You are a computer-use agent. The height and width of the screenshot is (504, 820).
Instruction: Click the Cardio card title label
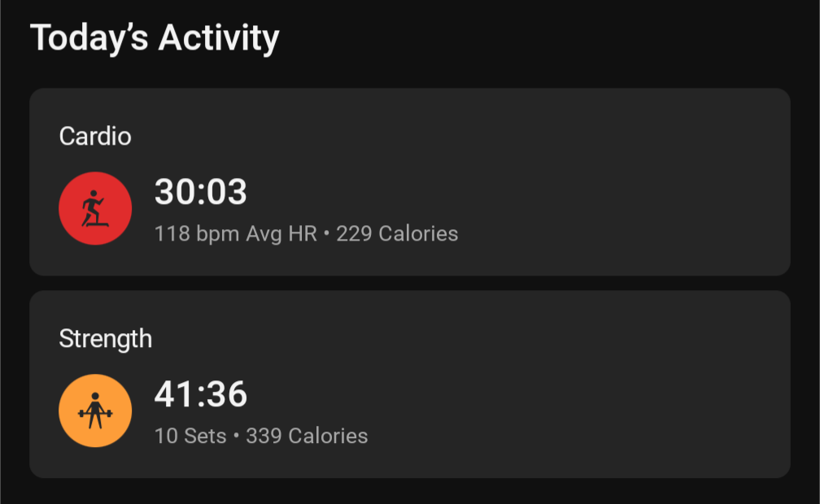(95, 136)
